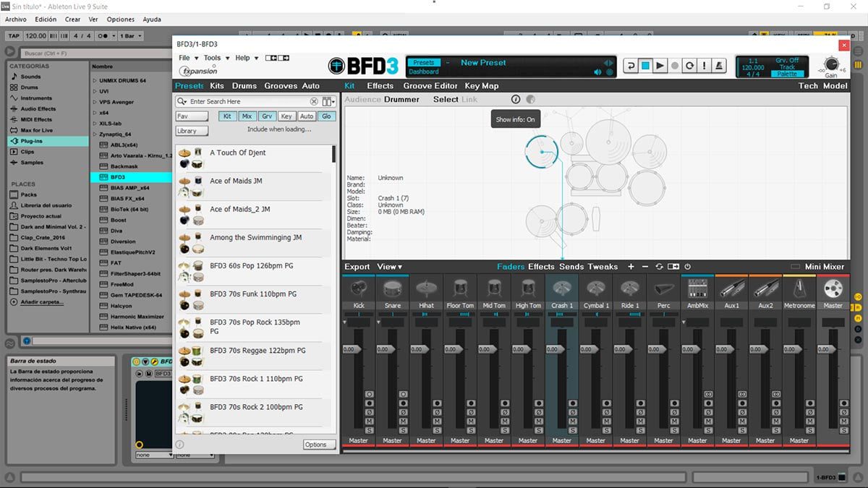Click the BFD3 record button
Viewport: 868px width, 488px height.
point(676,66)
